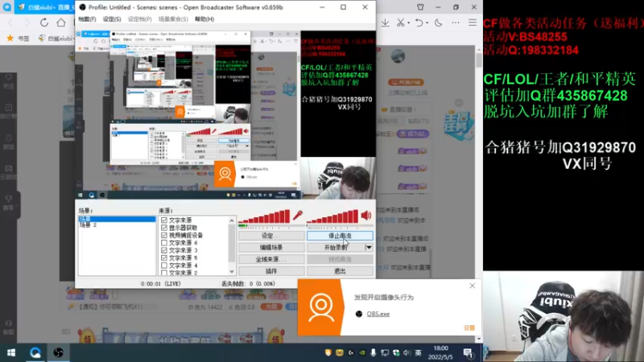Uncheck the 视频捕捉设备 source checkbox
The image size is (644, 362).
click(164, 235)
